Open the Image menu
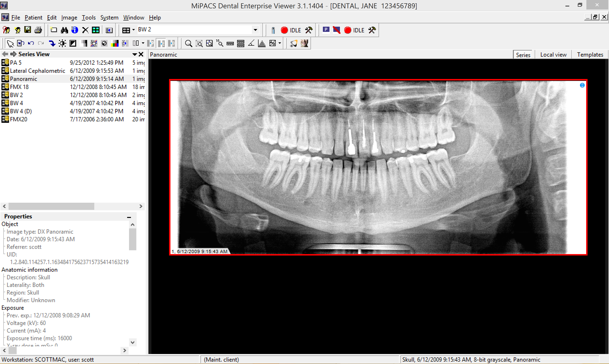This screenshot has width=609, height=364. (x=69, y=18)
